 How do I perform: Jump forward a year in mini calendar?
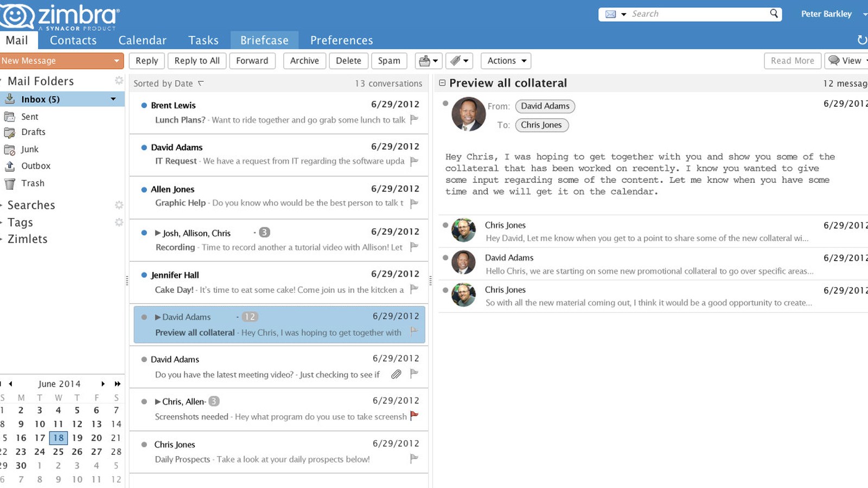pos(117,384)
